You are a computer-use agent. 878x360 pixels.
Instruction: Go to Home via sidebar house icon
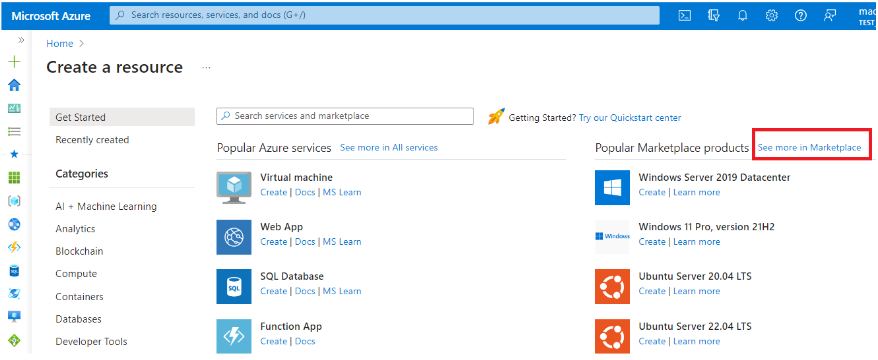(x=15, y=85)
